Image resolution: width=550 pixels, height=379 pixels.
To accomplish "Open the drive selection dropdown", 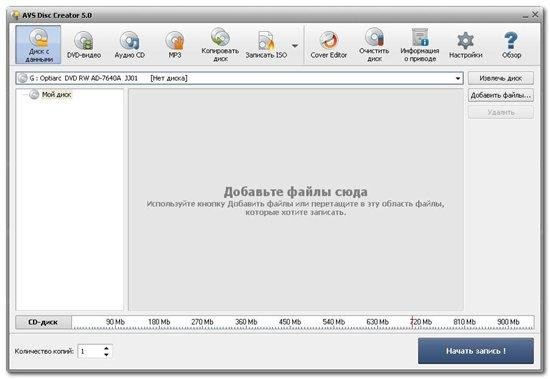I will (x=458, y=78).
